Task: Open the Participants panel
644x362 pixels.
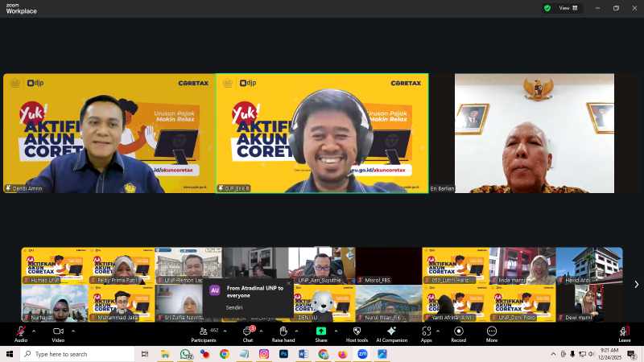Action: click(202, 331)
